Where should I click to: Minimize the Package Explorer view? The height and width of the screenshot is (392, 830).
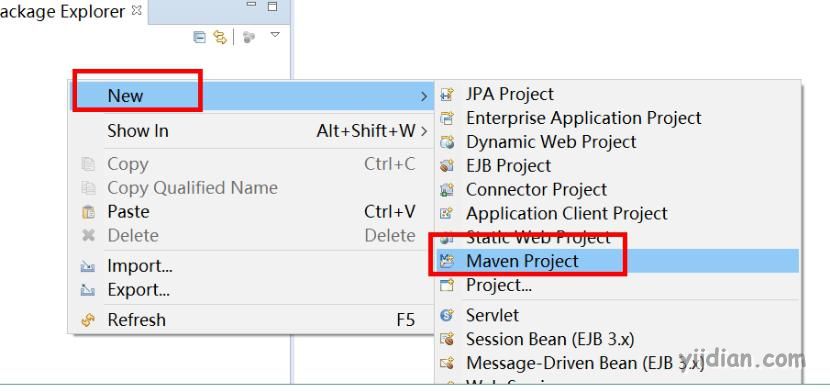click(x=251, y=6)
